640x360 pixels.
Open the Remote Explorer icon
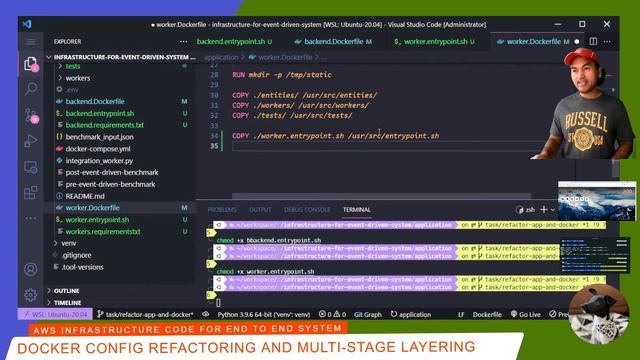coord(31,167)
